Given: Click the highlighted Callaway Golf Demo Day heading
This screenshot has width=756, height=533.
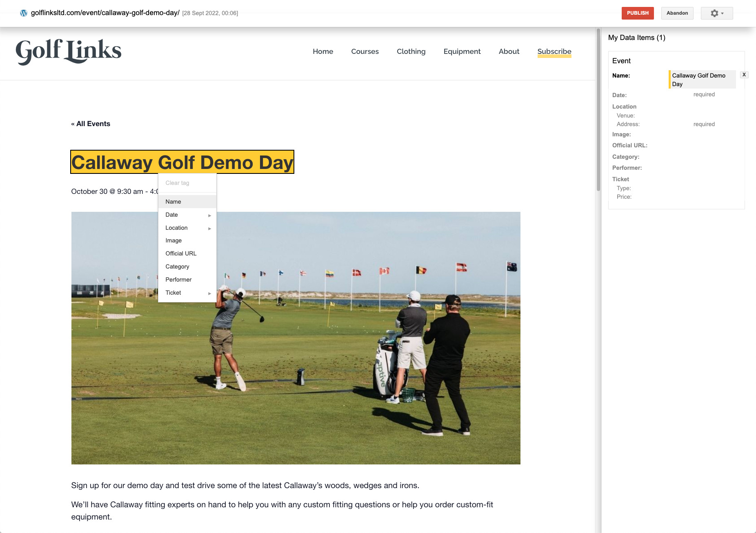Looking at the screenshot, I should click(182, 162).
